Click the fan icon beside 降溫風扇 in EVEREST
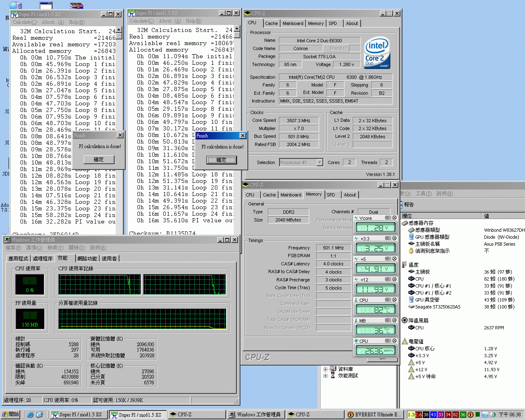This screenshot has height=420, width=525. click(404, 320)
